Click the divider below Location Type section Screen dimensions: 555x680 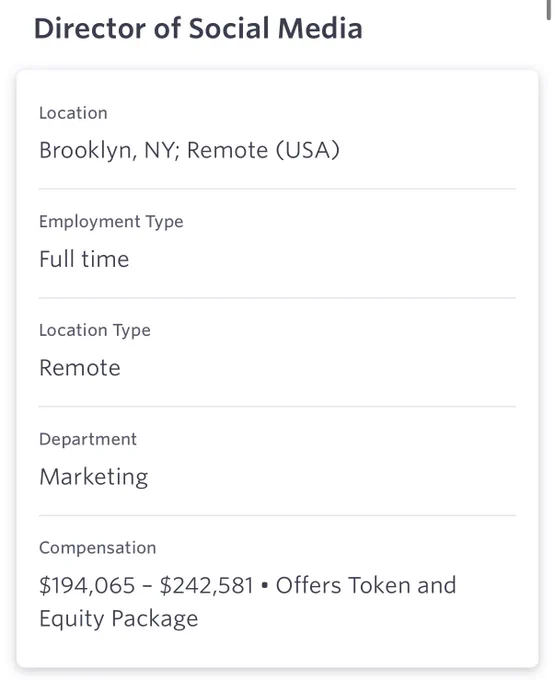point(278,407)
